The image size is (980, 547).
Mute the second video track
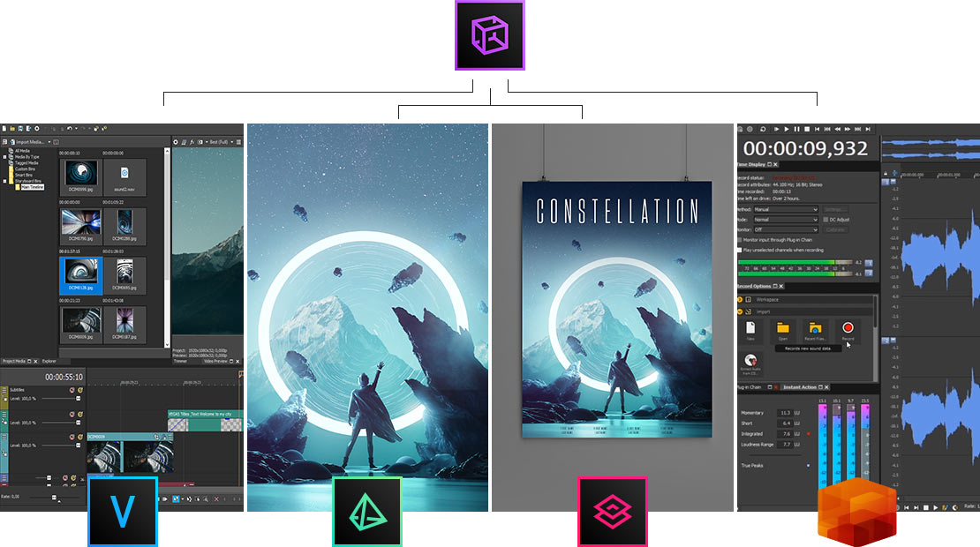[72, 414]
